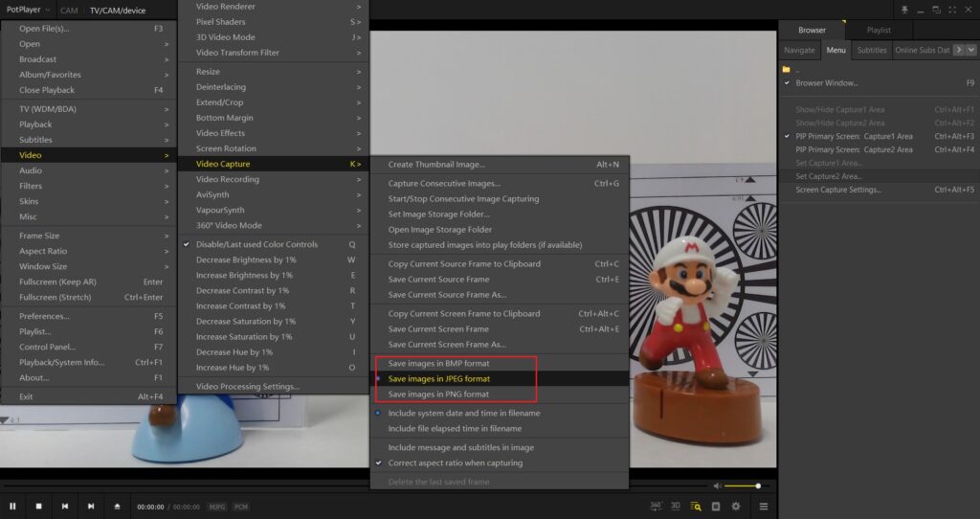This screenshot has height=519, width=980.
Task: Open the Online Subs tab
Action: (922, 50)
